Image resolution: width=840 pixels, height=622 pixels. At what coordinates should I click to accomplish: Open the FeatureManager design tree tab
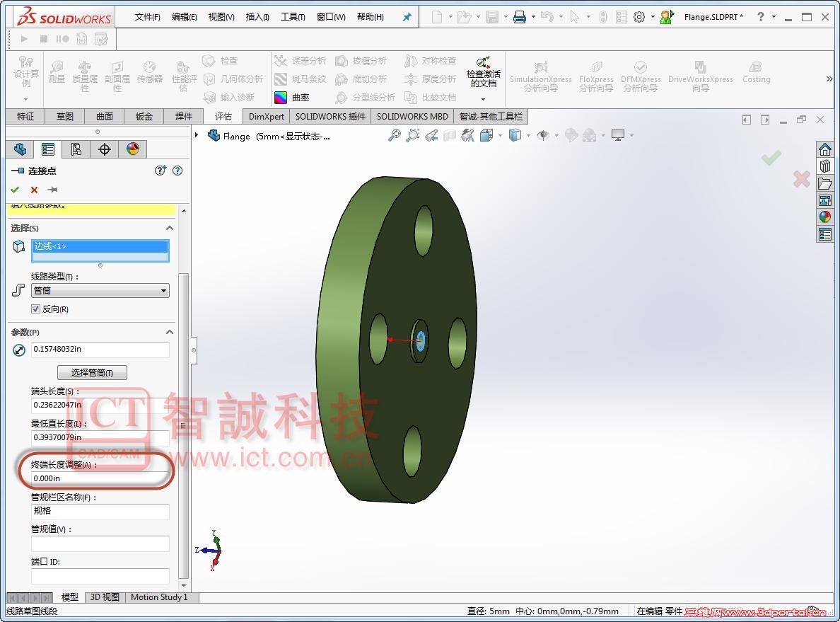tap(20, 149)
